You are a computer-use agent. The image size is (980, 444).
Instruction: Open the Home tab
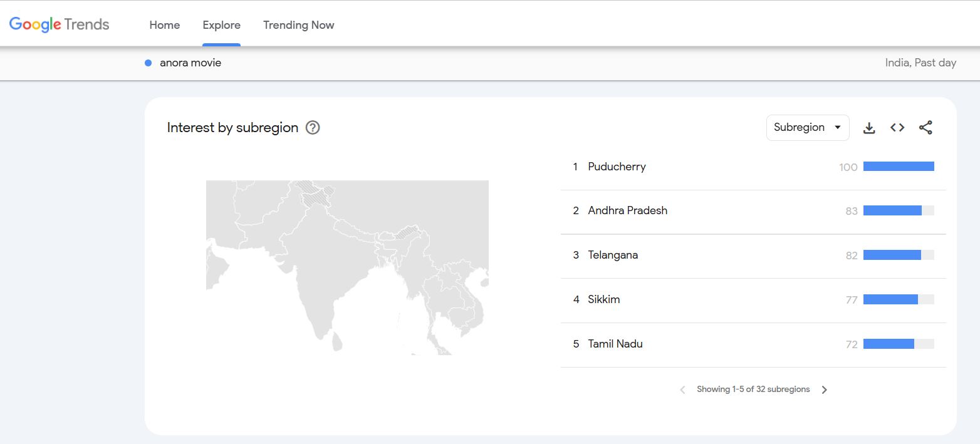165,25
